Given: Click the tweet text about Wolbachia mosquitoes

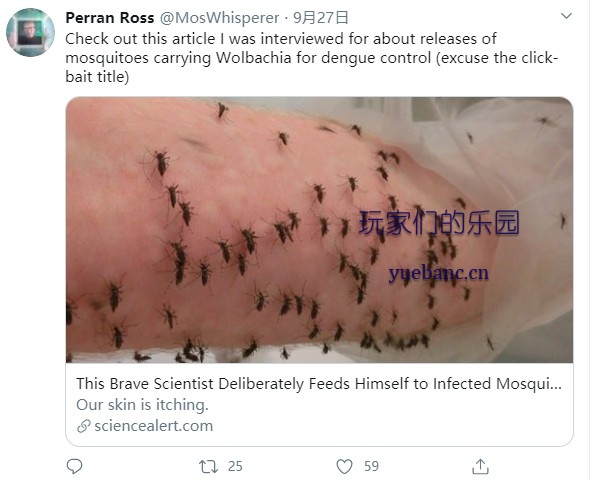Looking at the screenshot, I should 311,58.
